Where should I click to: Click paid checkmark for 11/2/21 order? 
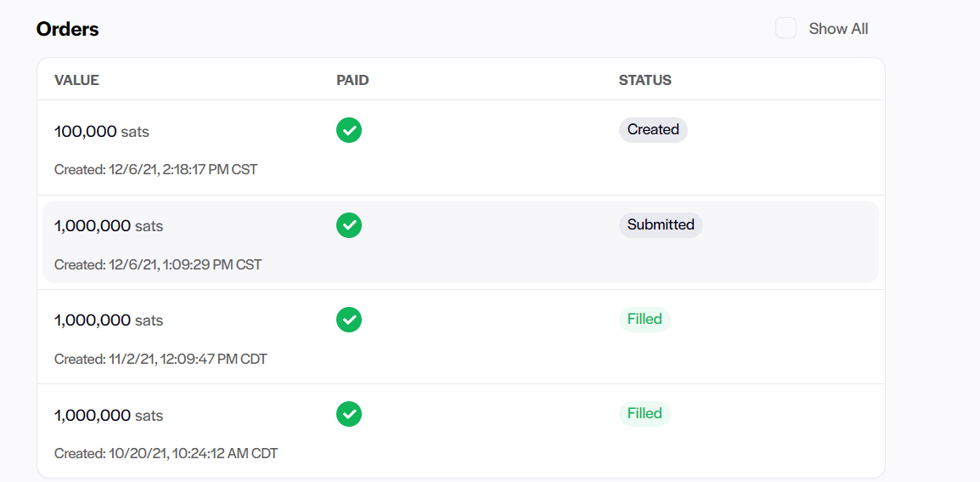(x=349, y=320)
